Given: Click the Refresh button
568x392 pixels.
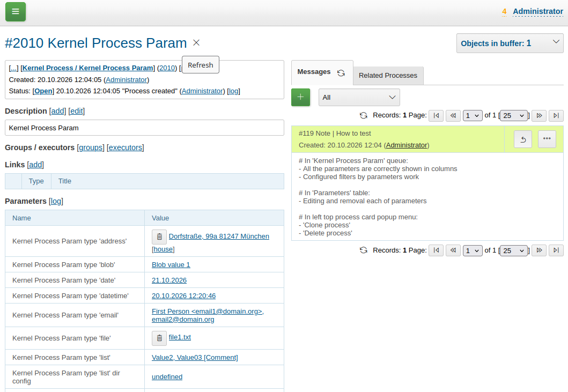Looking at the screenshot, I should [x=200, y=65].
